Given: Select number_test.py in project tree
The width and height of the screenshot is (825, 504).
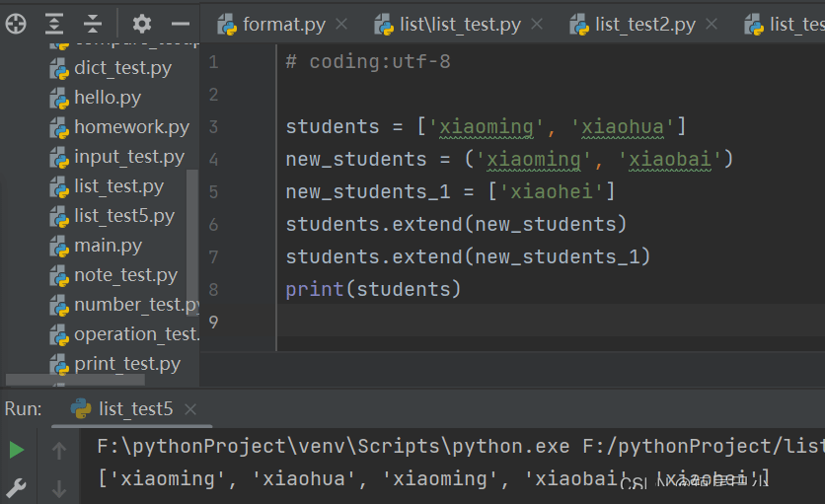Looking at the screenshot, I should (137, 305).
